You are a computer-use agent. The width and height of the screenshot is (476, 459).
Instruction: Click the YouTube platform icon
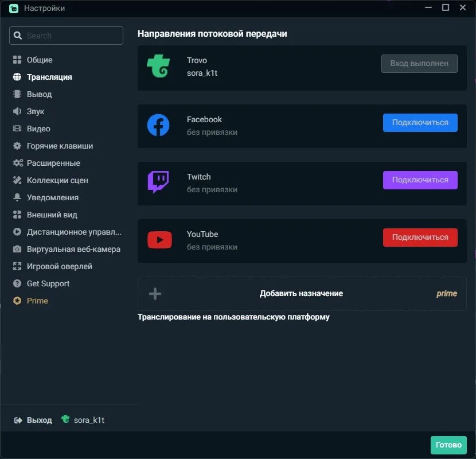(159, 239)
